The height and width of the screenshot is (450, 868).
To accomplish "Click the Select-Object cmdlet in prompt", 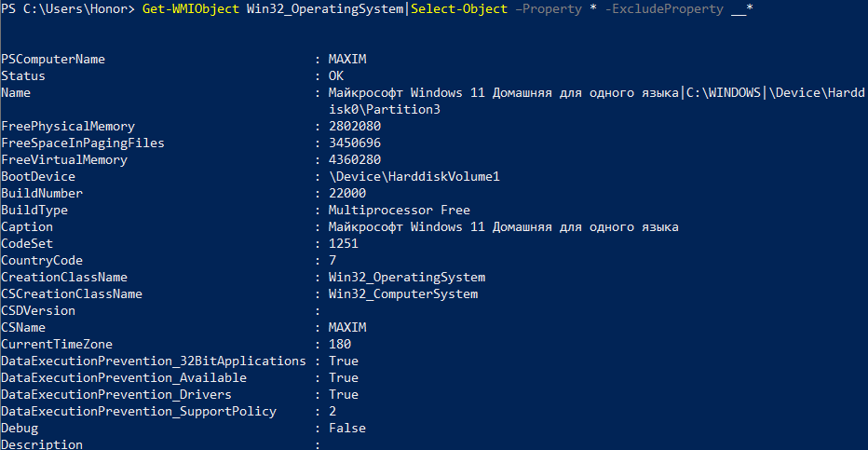I will [x=459, y=9].
